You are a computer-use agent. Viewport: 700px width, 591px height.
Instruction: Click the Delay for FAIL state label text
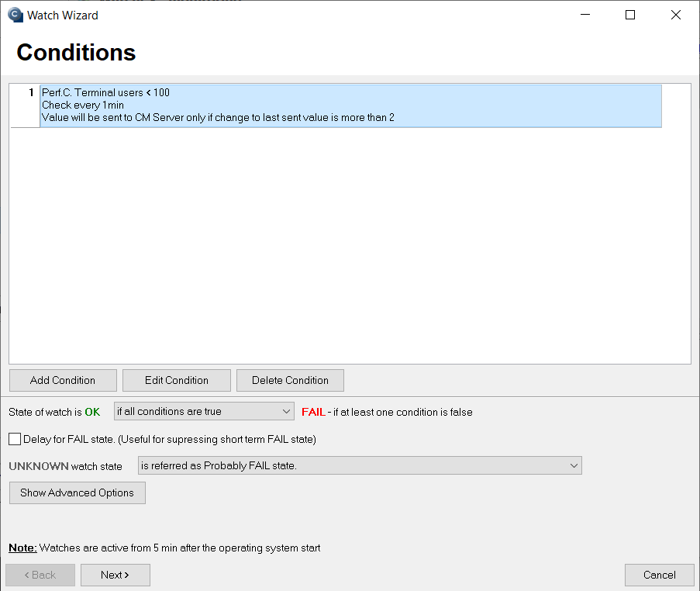170,439
